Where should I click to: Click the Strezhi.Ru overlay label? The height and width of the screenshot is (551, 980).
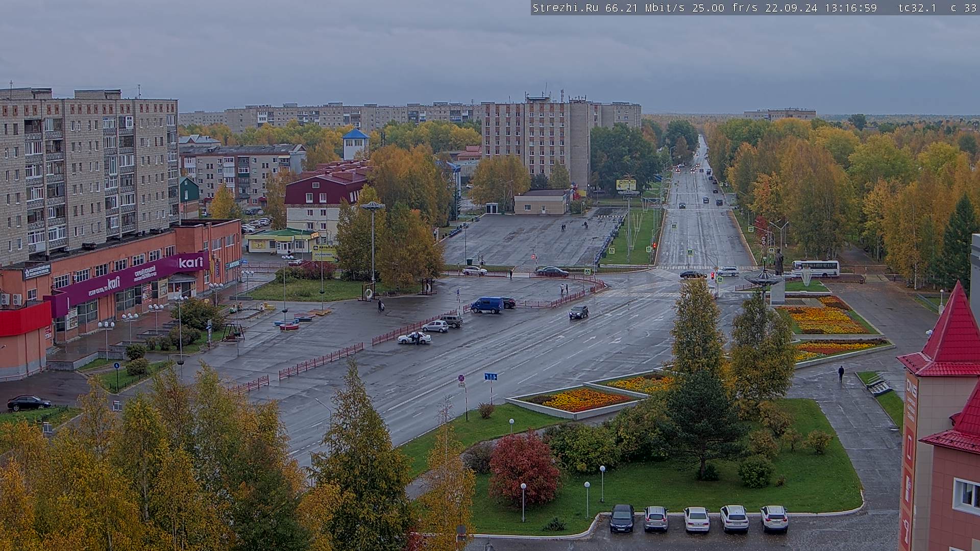click(566, 8)
